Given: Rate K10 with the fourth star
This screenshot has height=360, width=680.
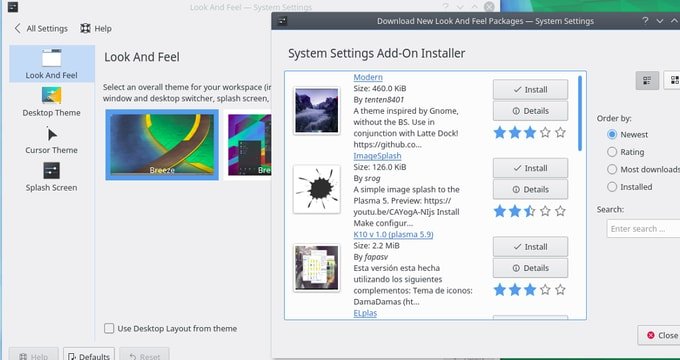Looking at the screenshot, I should pos(545,289).
